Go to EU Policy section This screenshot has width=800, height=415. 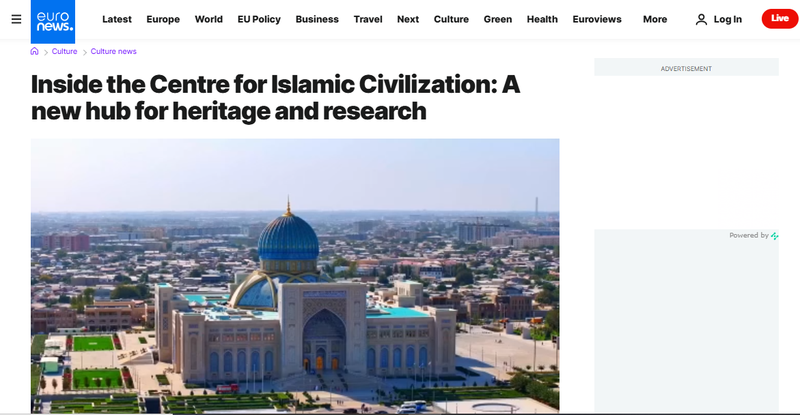[259, 19]
